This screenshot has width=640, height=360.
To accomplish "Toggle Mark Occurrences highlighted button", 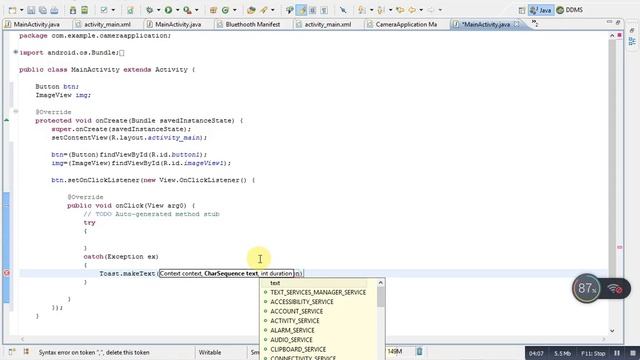I will coord(301,10).
